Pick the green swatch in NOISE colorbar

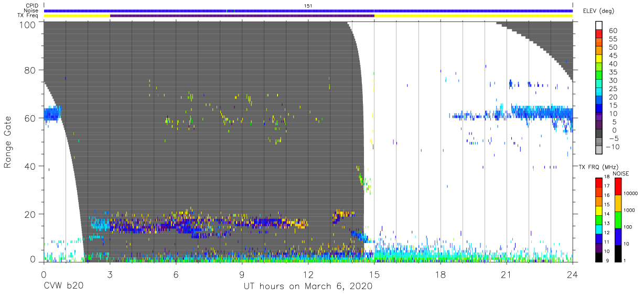point(618,219)
